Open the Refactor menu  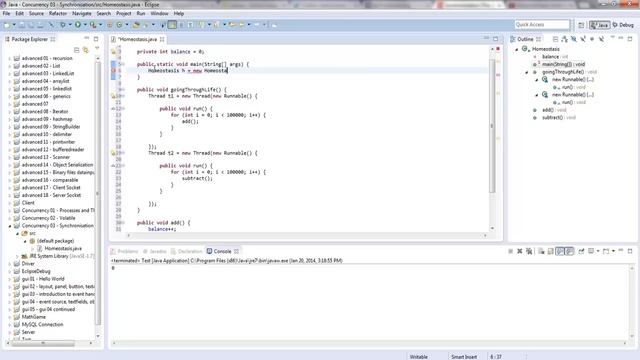[x=58, y=13]
